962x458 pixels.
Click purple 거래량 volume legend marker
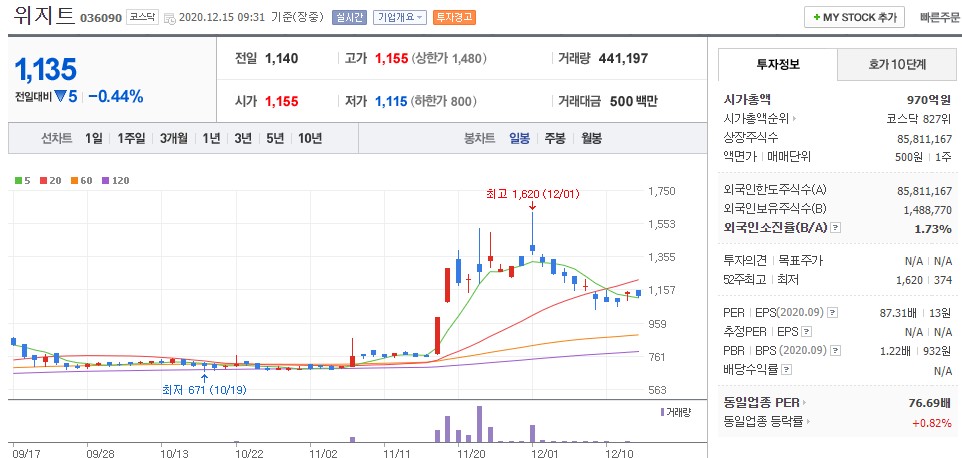(663, 412)
